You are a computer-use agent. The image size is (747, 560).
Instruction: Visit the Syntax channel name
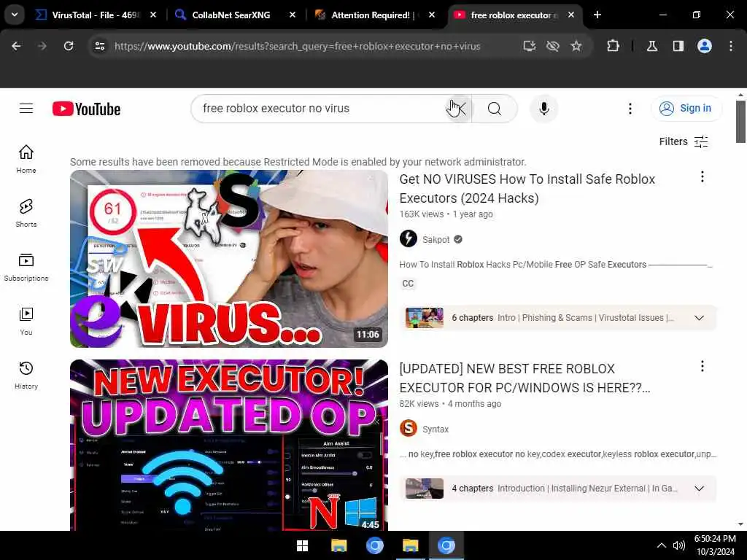436,429
